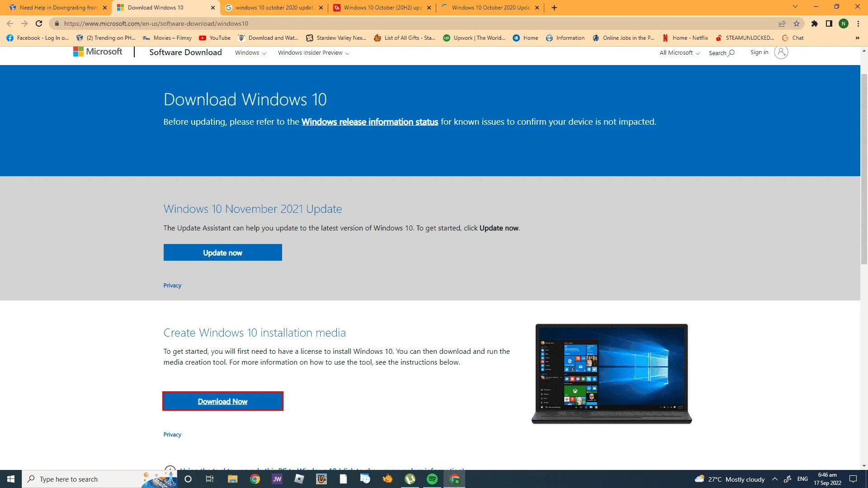Switch to the loading 'Windows 10 October 2020 Upda' tab
The height and width of the screenshot is (488, 868).
pyautogui.click(x=490, y=8)
